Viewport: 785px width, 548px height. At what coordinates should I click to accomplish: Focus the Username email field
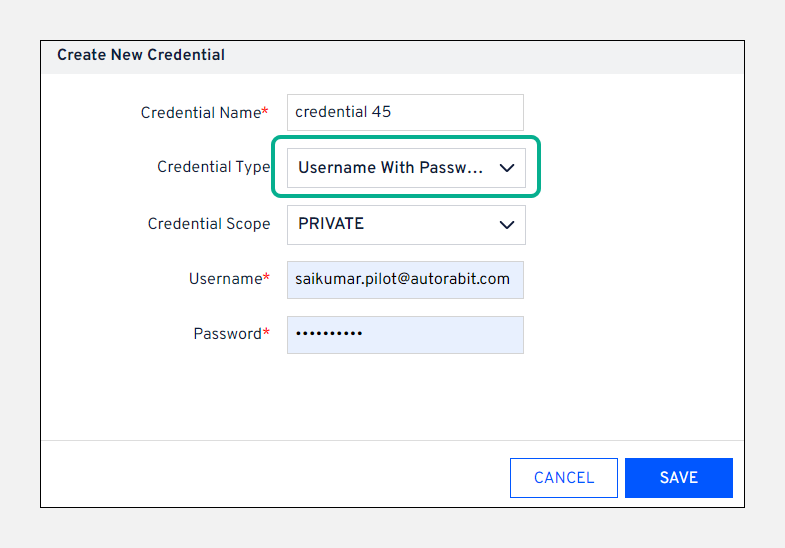(405, 279)
